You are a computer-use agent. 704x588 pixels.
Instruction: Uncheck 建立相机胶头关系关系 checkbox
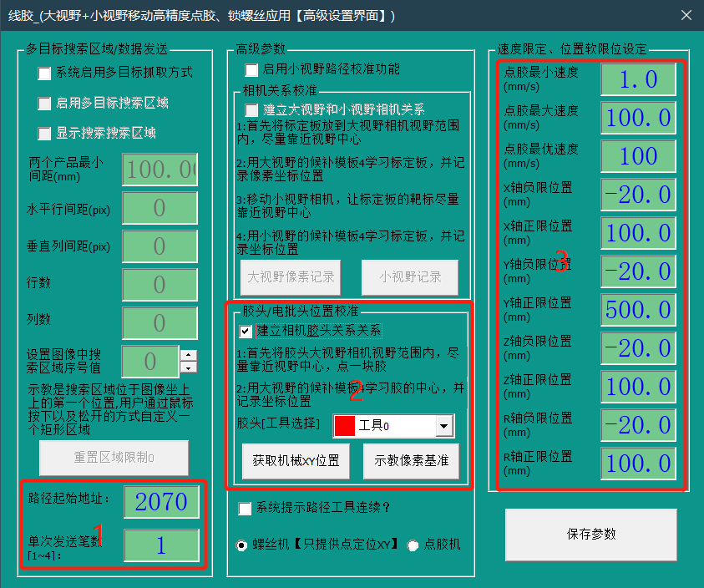[x=246, y=331]
